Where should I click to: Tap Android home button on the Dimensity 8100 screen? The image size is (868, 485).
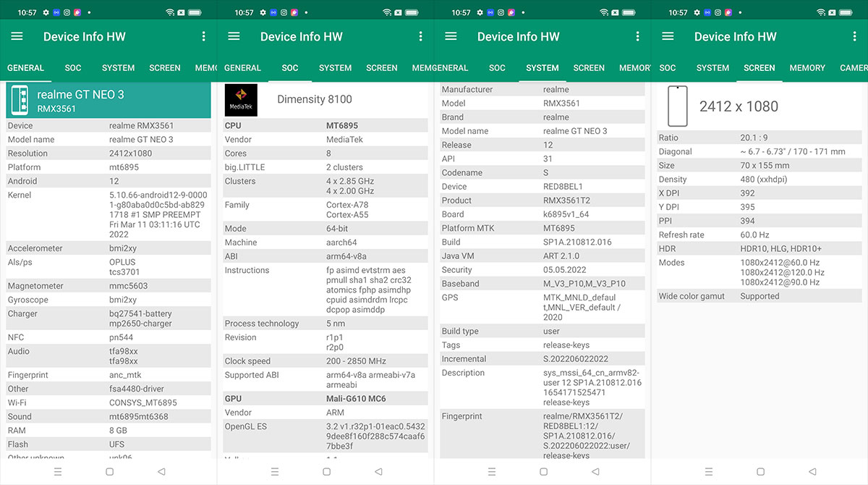(x=326, y=471)
